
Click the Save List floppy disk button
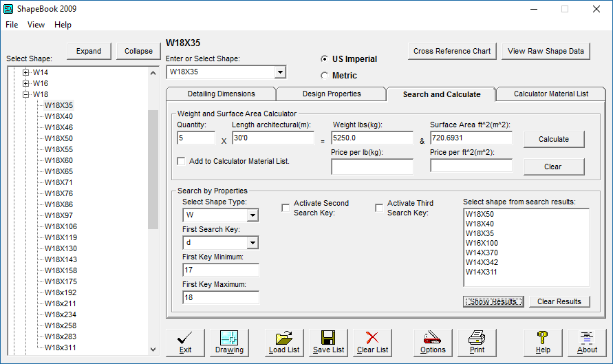[328, 343]
